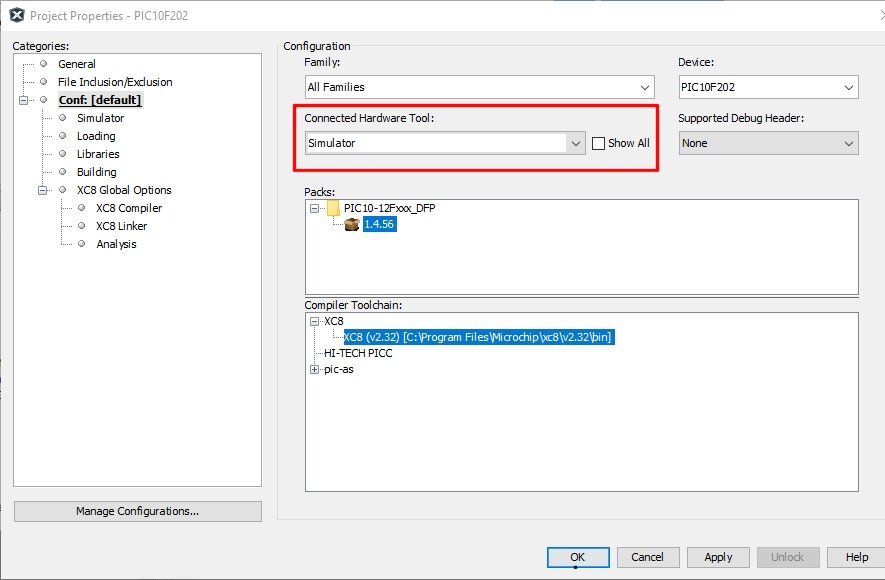
Task: Collapse the PIC10-12Fxxx_DFP pack node
Action: pos(314,208)
